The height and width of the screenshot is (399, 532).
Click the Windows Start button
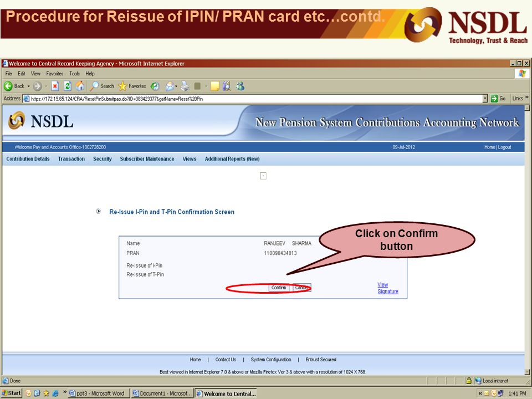(12, 393)
